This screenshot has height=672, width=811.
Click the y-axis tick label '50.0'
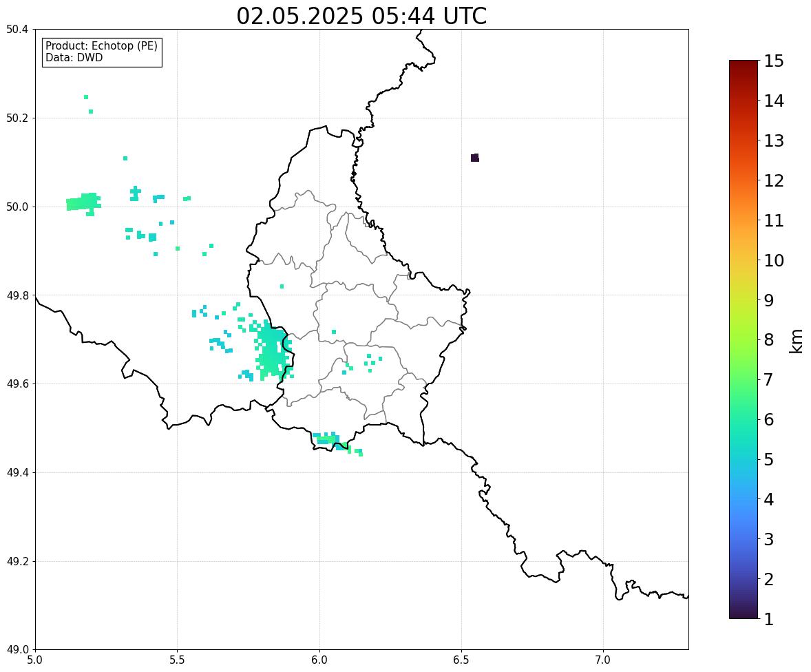(17, 207)
